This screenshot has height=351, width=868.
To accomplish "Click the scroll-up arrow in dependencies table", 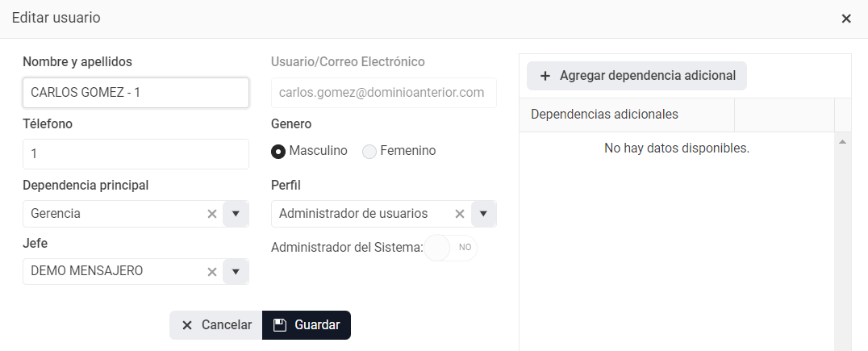I will coord(842,143).
